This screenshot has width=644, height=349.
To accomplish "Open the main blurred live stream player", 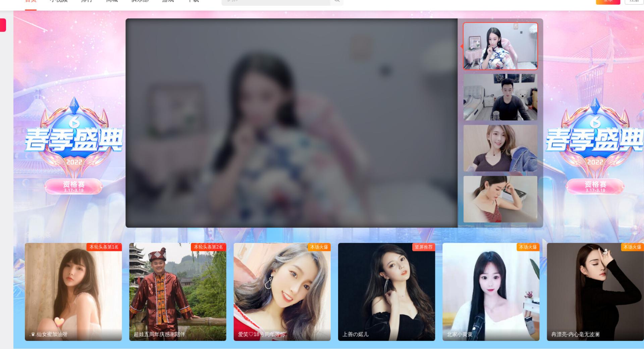I will 291,123.
